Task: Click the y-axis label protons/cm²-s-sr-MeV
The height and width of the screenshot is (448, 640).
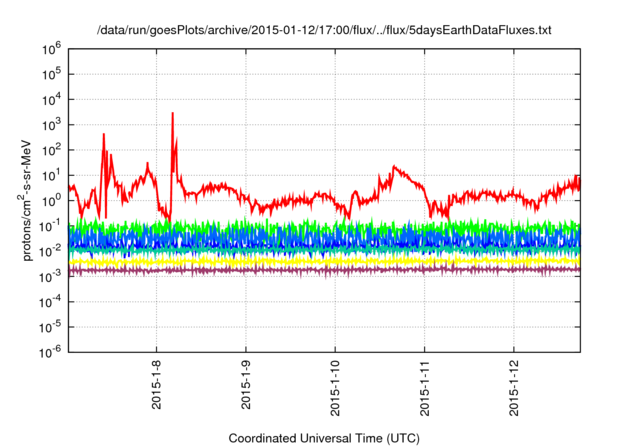Action: click(26, 200)
